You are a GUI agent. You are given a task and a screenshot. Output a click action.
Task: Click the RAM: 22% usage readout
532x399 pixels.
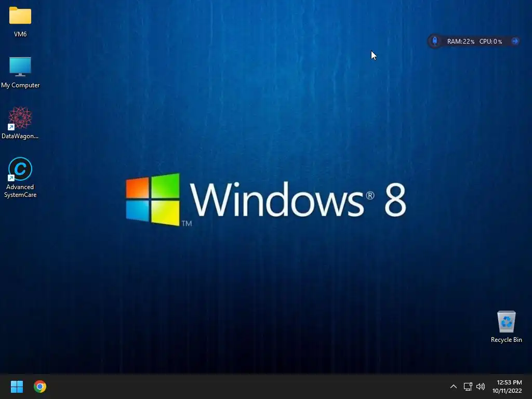[460, 42]
